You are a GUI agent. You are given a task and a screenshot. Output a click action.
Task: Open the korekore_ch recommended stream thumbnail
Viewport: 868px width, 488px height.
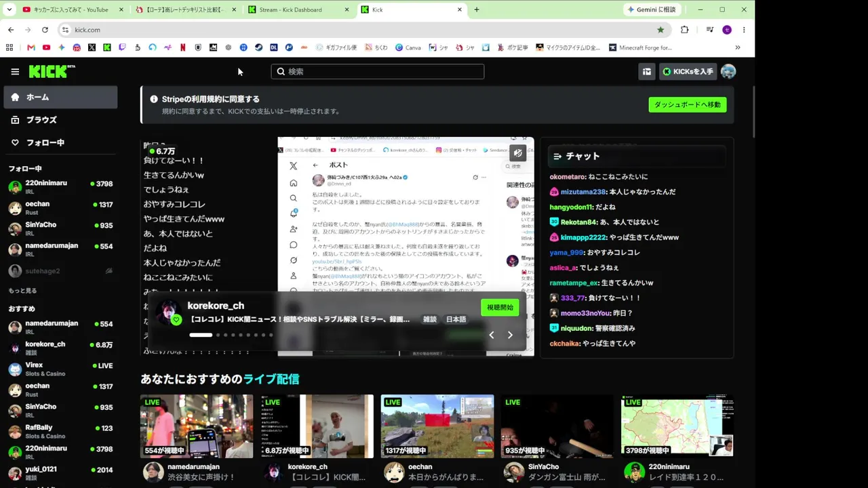click(317, 426)
